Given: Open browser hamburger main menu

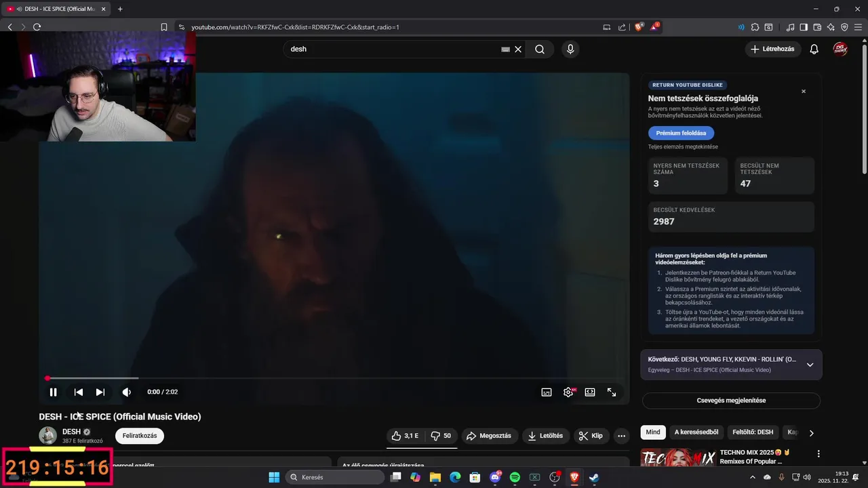Looking at the screenshot, I should click(x=858, y=27).
